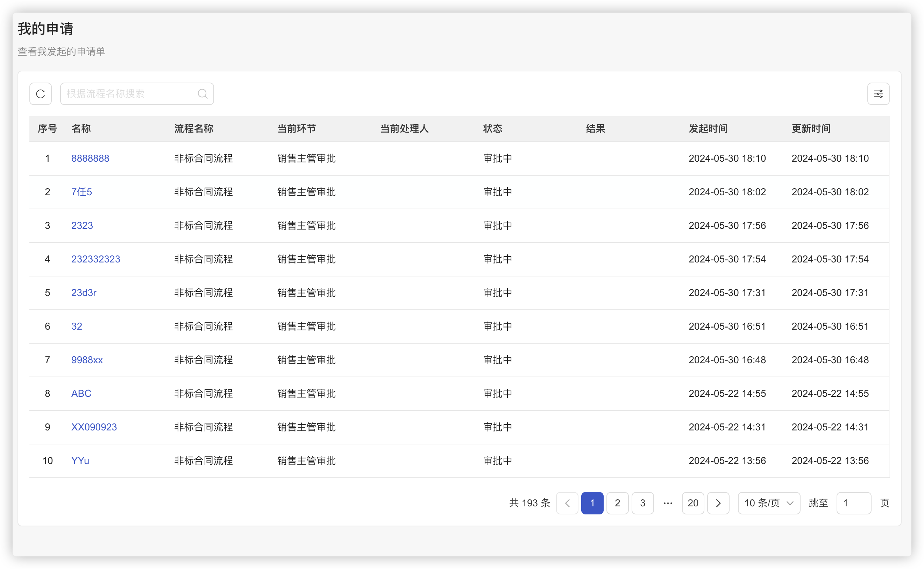Select page 3 in pagination
Viewport: 924px width, 569px height.
[642, 503]
